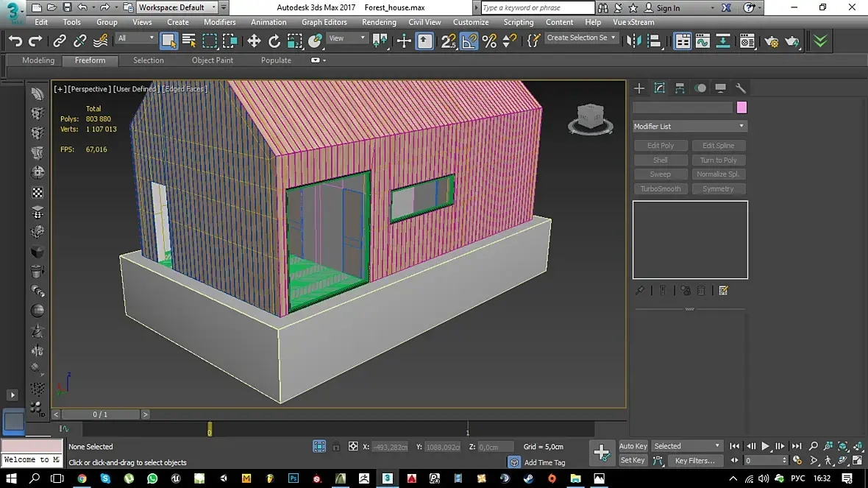Open the Curve Editor icon

(702, 41)
